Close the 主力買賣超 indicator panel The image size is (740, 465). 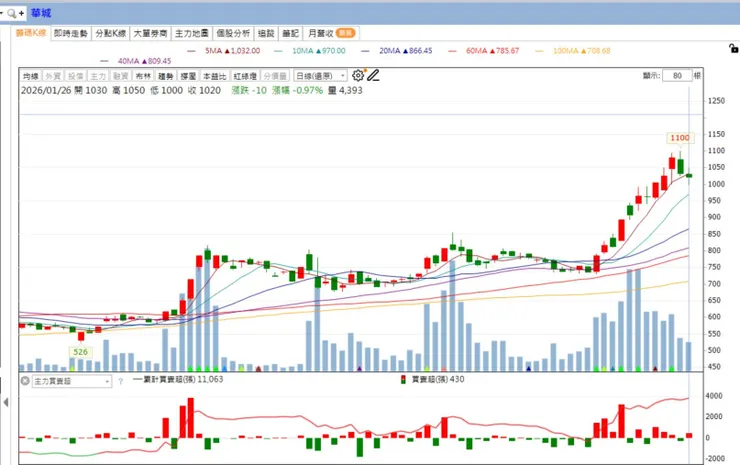click(x=25, y=380)
